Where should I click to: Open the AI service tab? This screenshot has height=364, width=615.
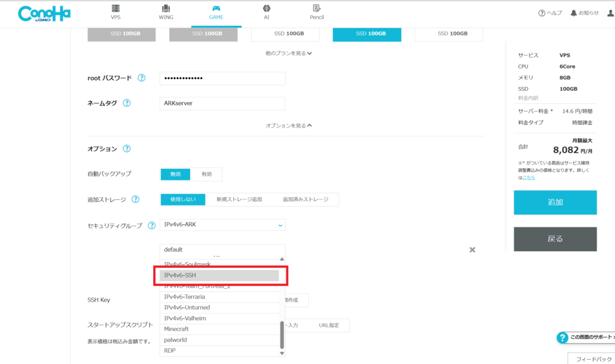tap(266, 12)
